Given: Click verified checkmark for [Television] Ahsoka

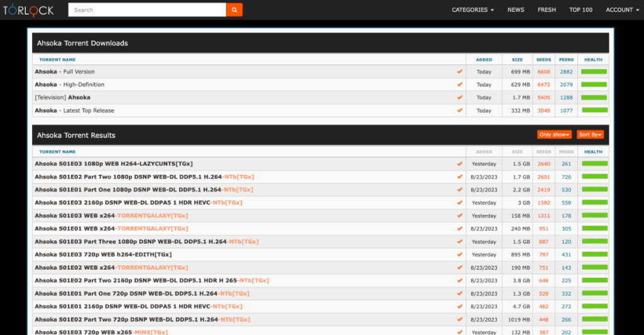Looking at the screenshot, I should pyautogui.click(x=460, y=97).
